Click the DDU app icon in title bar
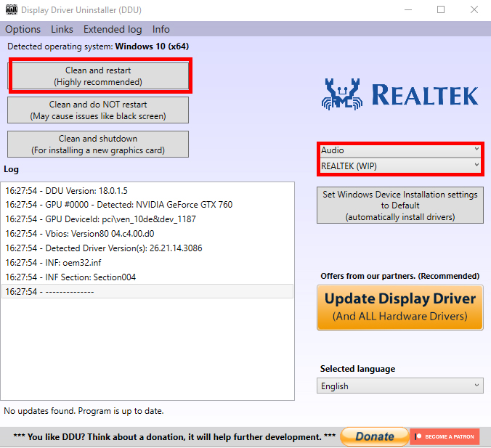Screen dimensions: 491x448 click(12, 9)
